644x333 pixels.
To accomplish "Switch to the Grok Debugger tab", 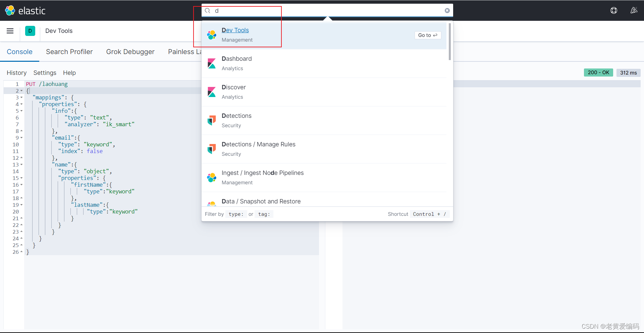I will 130,52.
